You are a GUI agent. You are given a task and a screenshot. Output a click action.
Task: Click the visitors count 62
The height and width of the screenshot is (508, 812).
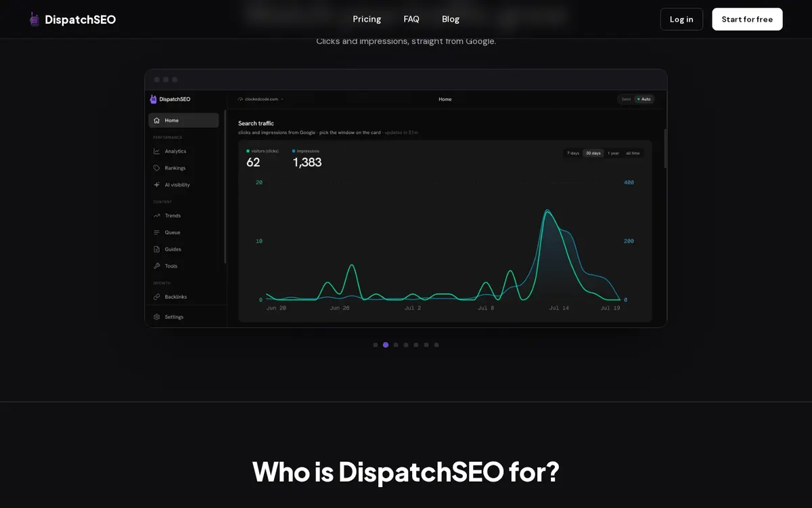tap(253, 163)
